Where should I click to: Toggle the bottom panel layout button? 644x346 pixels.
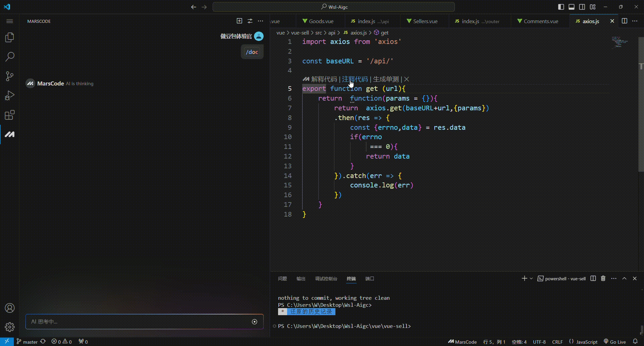point(572,7)
